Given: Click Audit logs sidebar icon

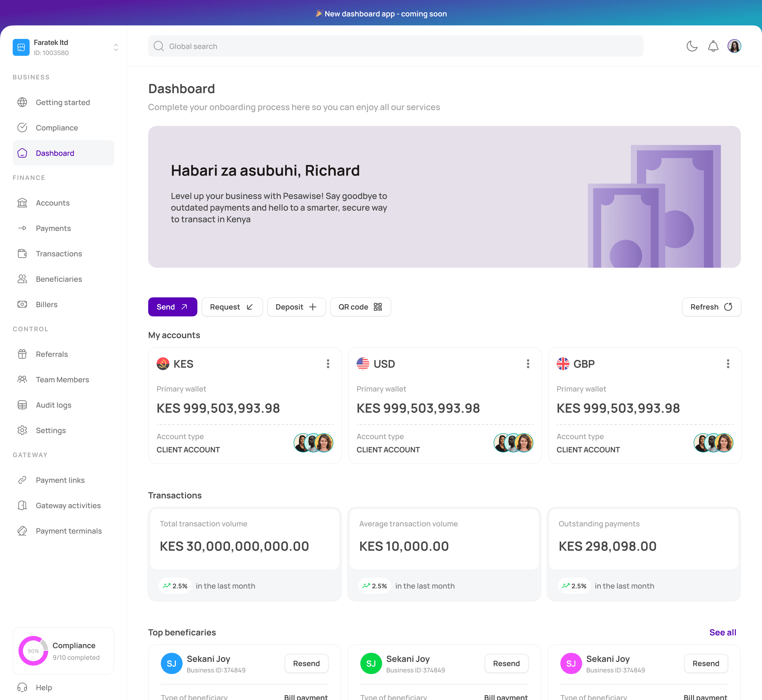Looking at the screenshot, I should pos(22,405).
